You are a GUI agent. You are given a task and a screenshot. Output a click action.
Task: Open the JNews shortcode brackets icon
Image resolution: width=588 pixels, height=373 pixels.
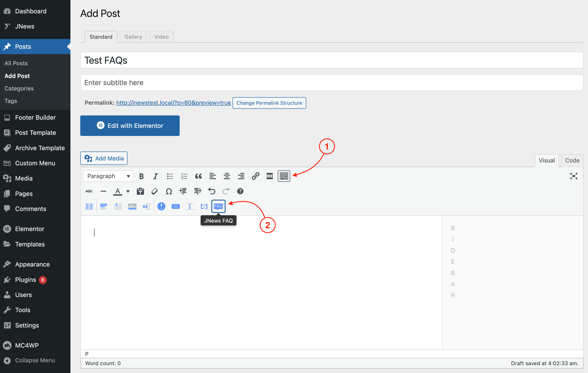click(204, 207)
